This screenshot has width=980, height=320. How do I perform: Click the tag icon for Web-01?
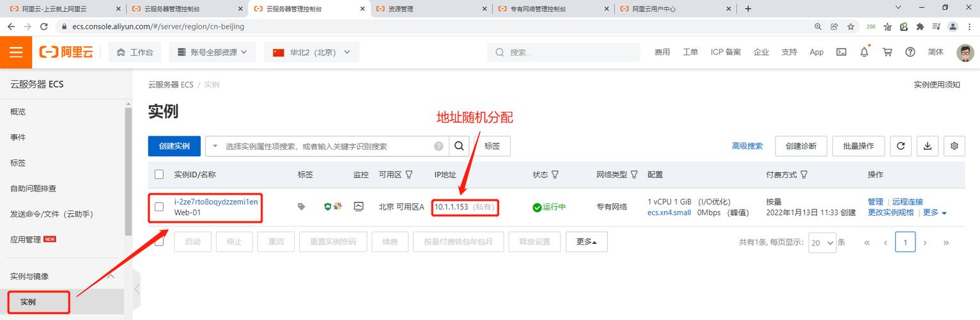(x=302, y=207)
